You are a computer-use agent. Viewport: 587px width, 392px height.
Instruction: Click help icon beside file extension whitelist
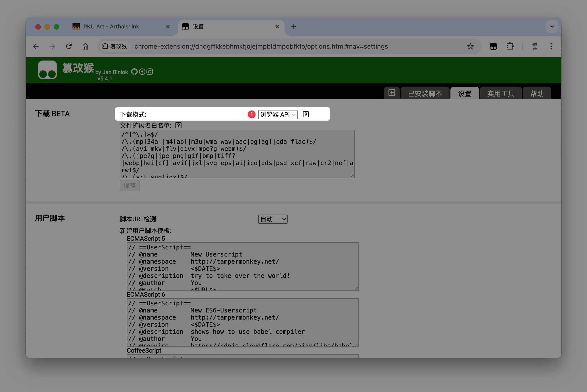point(178,125)
